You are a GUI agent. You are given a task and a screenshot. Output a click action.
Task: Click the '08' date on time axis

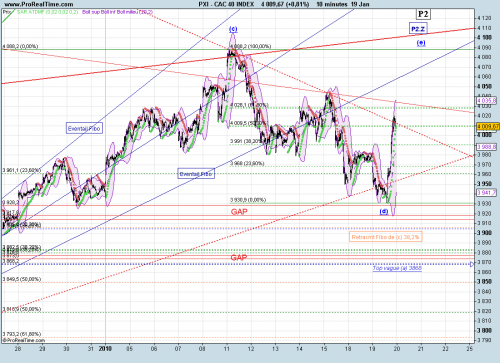[202, 349]
